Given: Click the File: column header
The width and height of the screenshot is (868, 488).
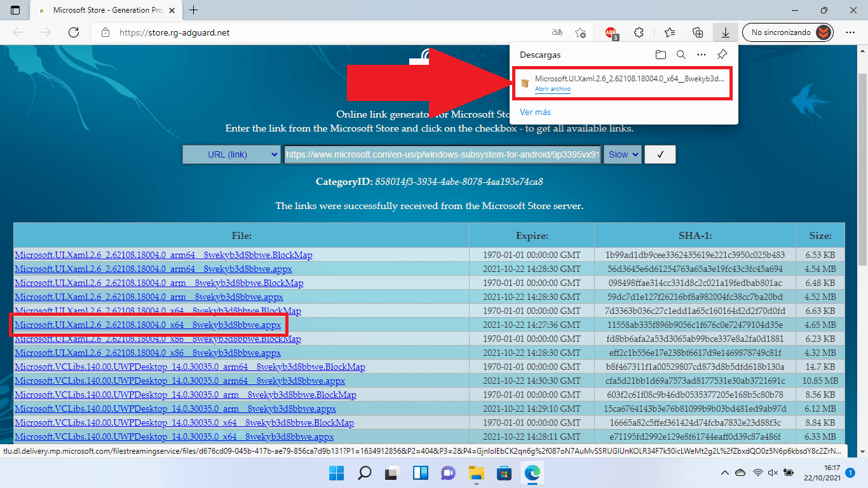Looking at the screenshot, I should 241,235.
